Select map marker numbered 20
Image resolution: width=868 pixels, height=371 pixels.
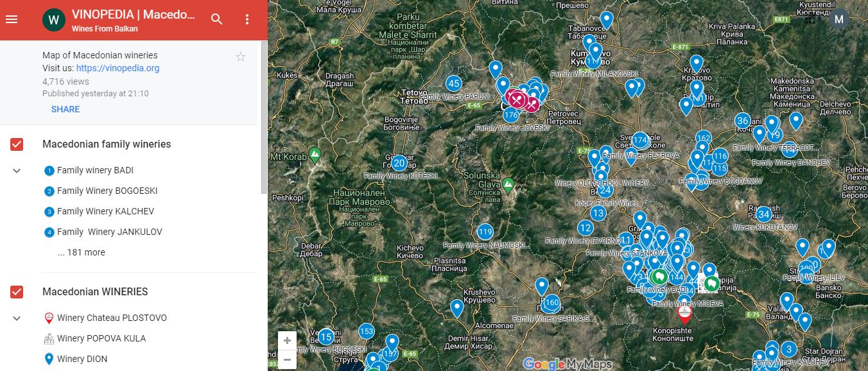pyautogui.click(x=399, y=163)
